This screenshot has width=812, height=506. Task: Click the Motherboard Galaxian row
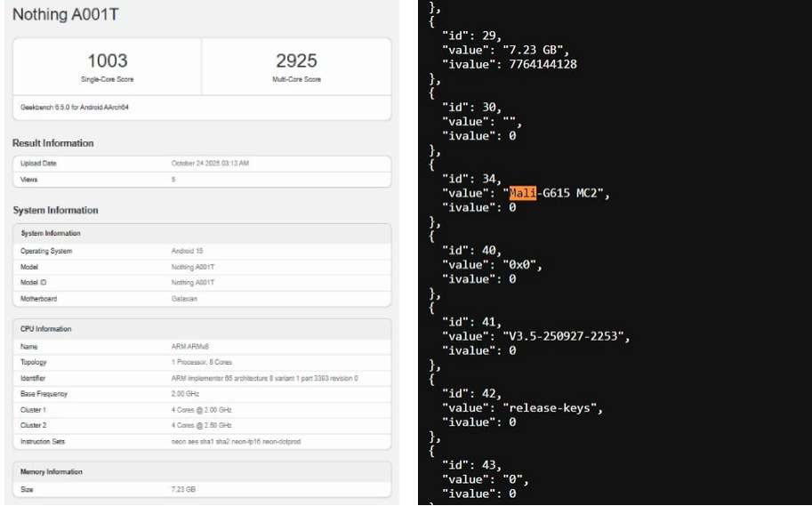(201, 298)
